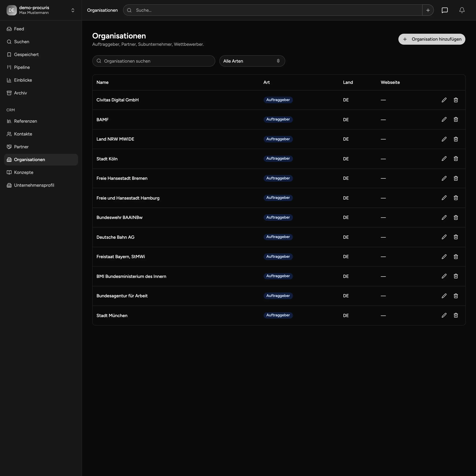
Task: Click Organisationen breadcrumb in top bar
Action: [x=102, y=10]
